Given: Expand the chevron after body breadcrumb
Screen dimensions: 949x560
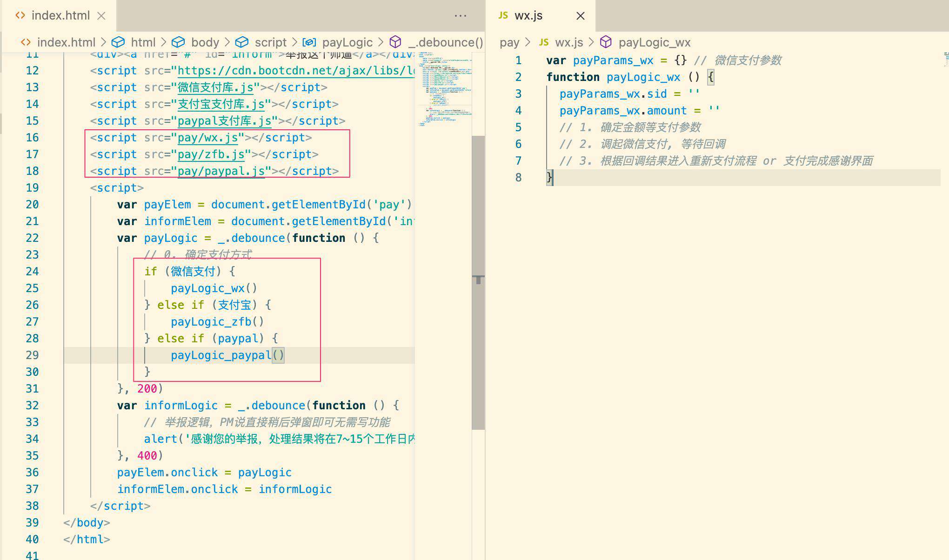Looking at the screenshot, I should 227,42.
